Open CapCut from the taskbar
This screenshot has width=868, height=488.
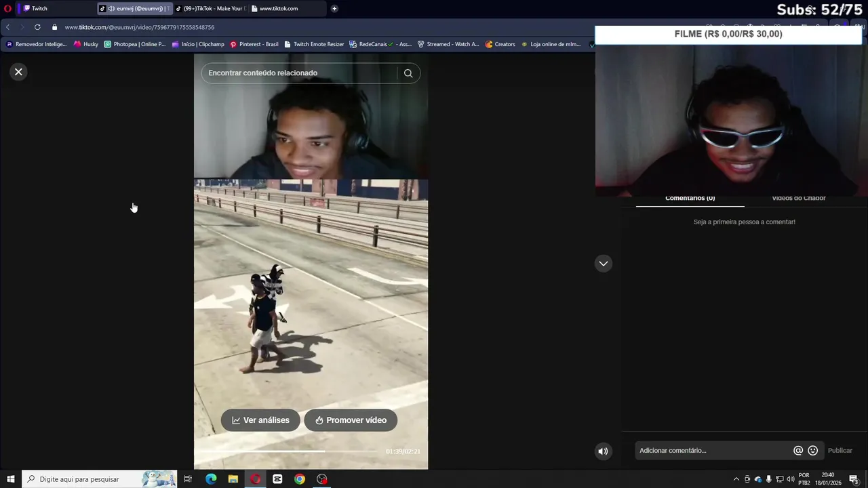[x=277, y=479]
